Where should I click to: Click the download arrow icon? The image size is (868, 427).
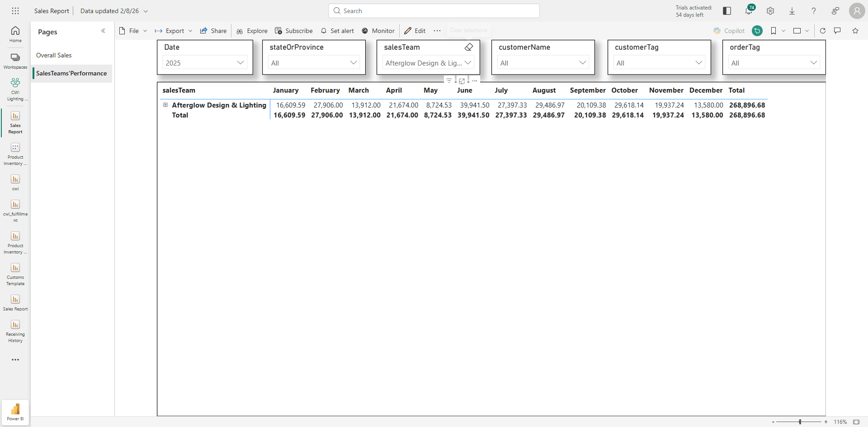pyautogui.click(x=792, y=11)
